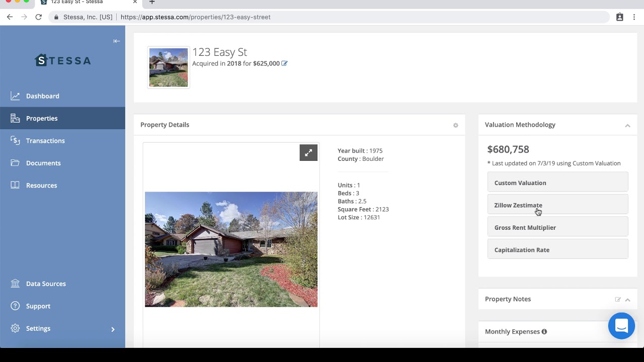Click the Documents folder icon

point(16,163)
